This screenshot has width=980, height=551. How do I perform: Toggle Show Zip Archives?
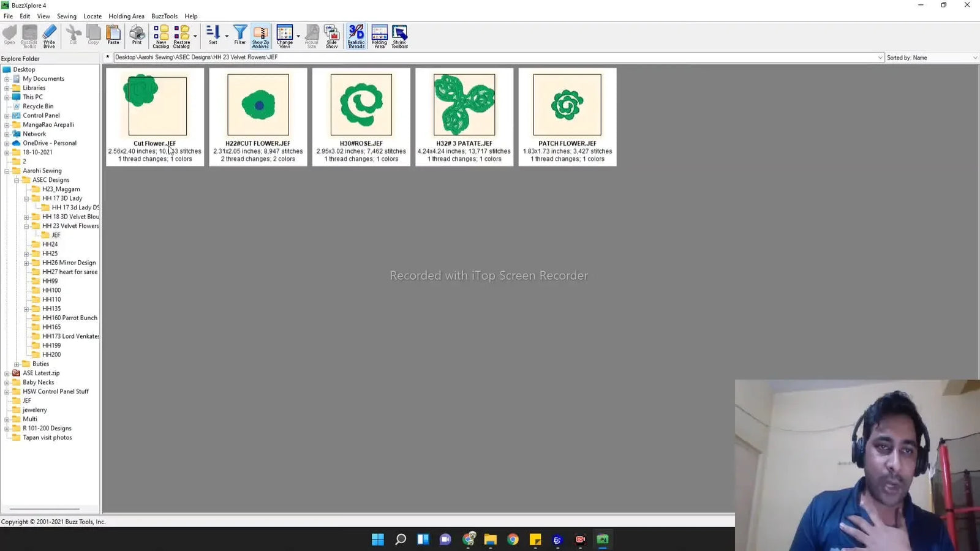click(x=260, y=35)
